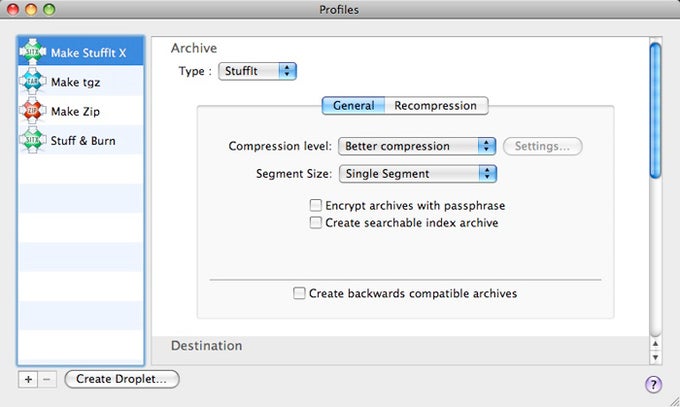
Task: Remove profile with minus button
Action: [x=47, y=379]
